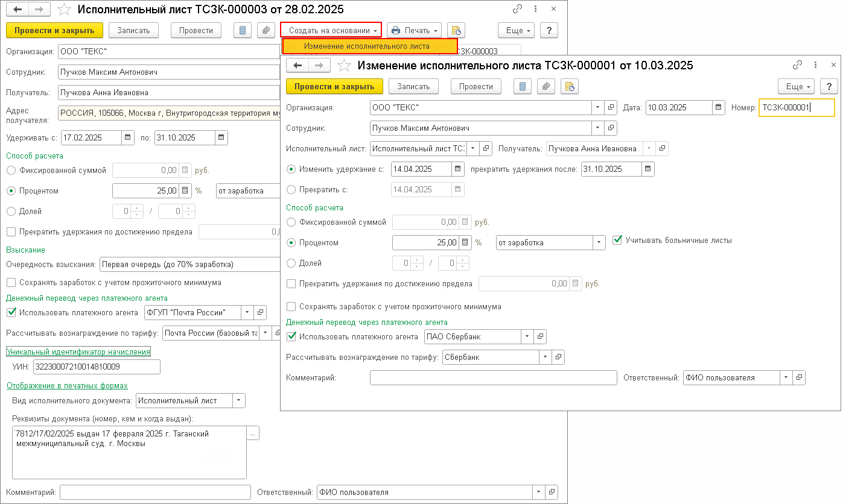Enable Сохранять заработок с учетом прожиточного минимума in front window
Screen dimensions: 843x504
tap(292, 307)
